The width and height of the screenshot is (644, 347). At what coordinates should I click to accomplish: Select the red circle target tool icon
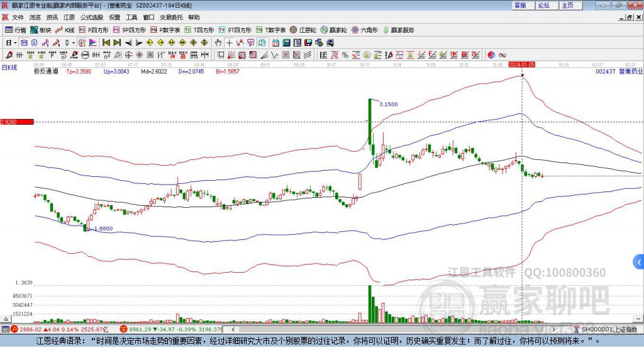click(x=128, y=55)
